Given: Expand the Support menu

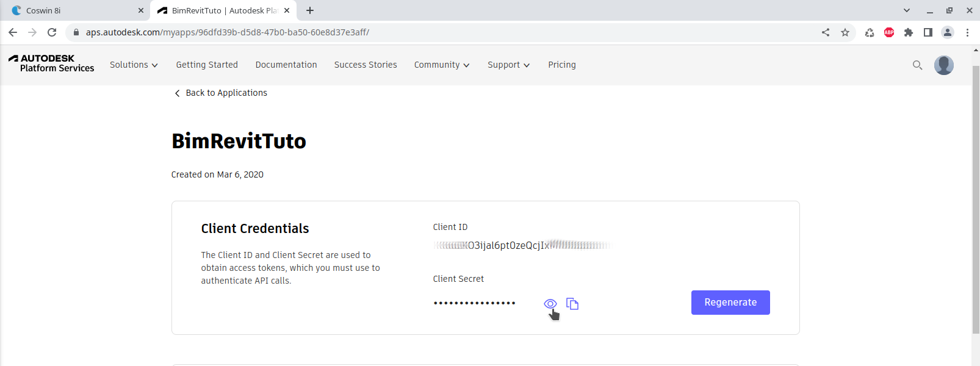Looking at the screenshot, I should click(508, 65).
